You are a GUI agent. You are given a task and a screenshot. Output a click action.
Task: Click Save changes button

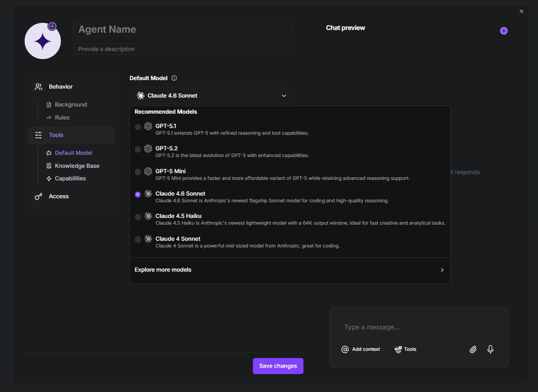278,366
